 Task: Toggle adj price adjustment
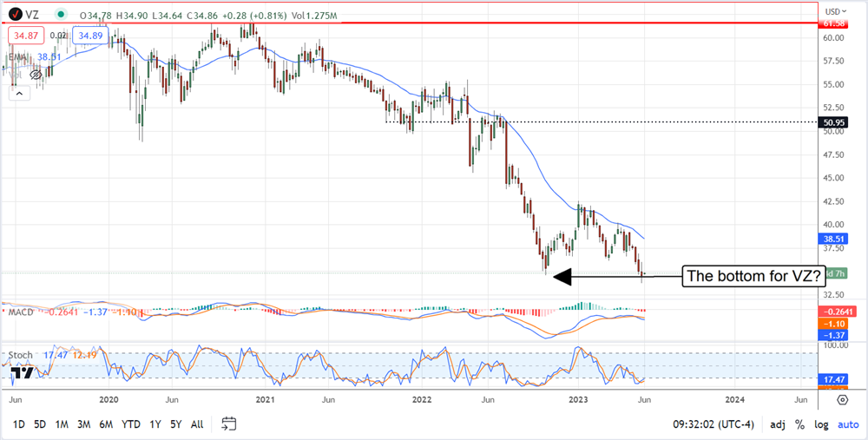[777, 424]
